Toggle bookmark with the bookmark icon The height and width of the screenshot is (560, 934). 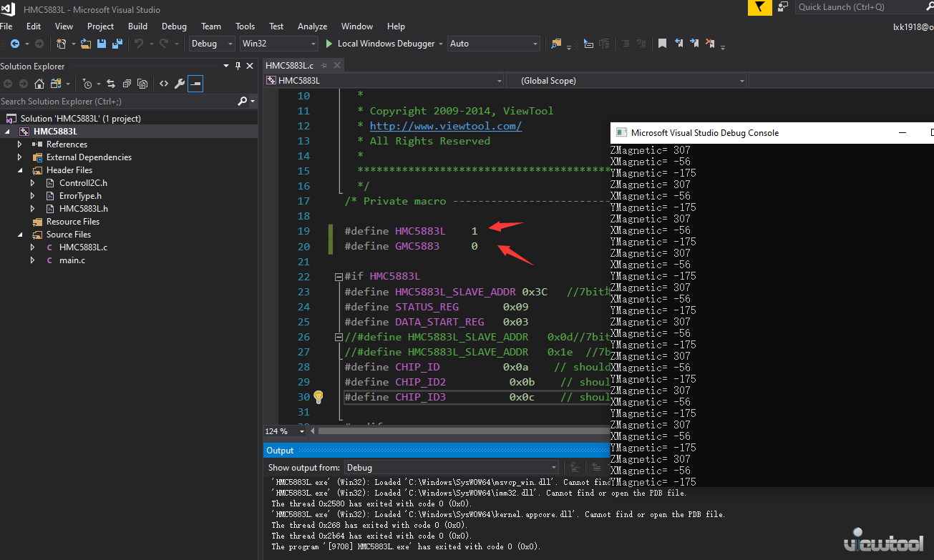click(662, 44)
